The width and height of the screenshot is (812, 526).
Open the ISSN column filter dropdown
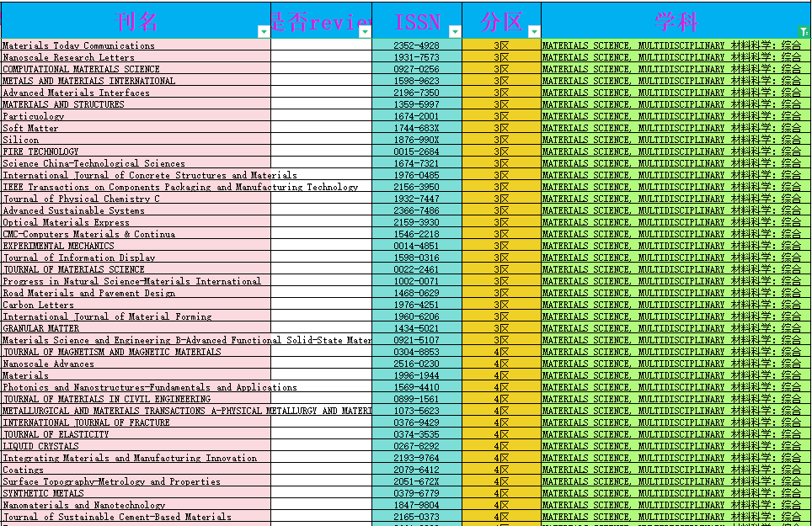[x=455, y=32]
